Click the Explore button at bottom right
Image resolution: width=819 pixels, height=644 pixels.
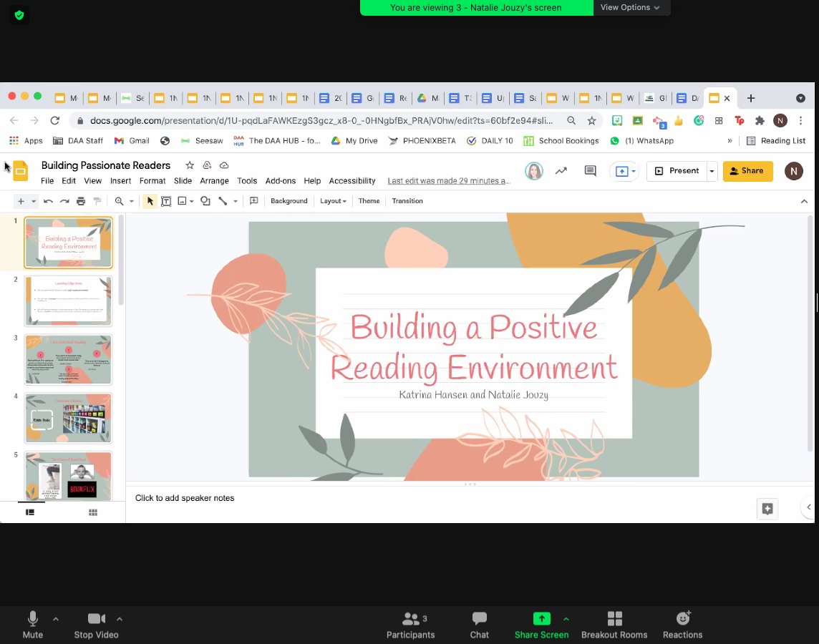tap(767, 509)
